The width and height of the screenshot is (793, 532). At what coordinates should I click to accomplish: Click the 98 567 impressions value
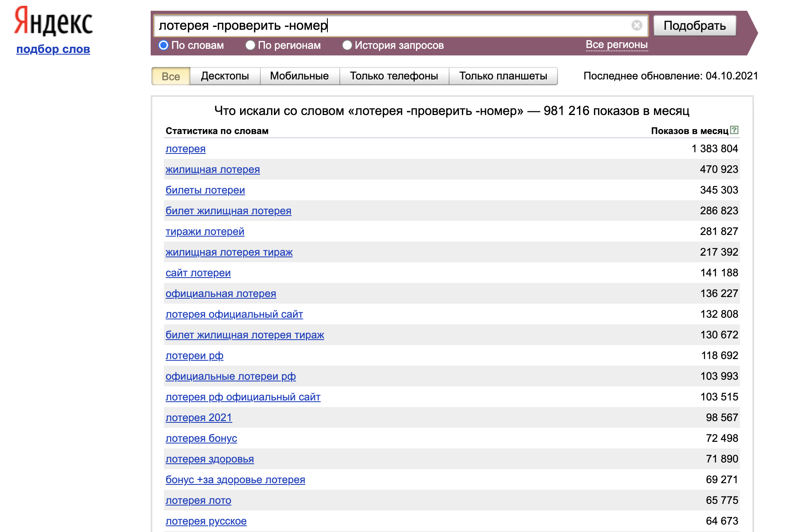point(722,417)
